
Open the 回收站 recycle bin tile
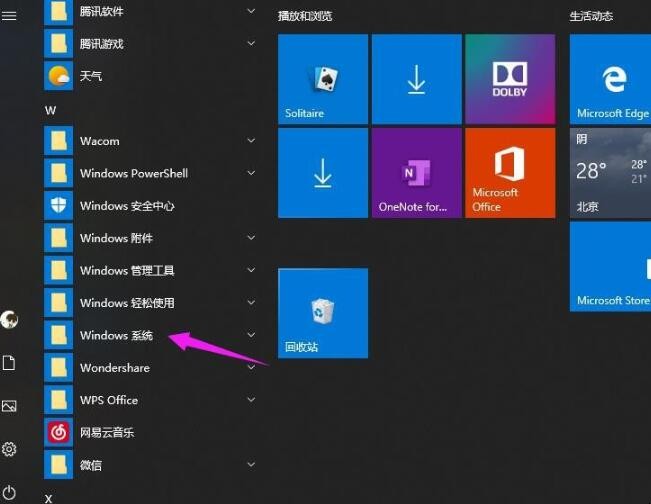click(x=322, y=313)
